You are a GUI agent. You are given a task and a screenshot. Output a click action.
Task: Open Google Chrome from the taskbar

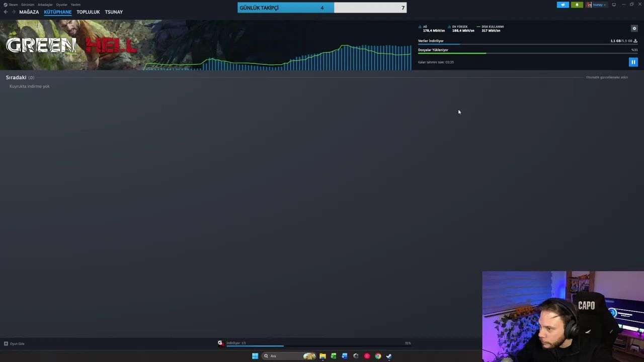pyautogui.click(x=378, y=356)
